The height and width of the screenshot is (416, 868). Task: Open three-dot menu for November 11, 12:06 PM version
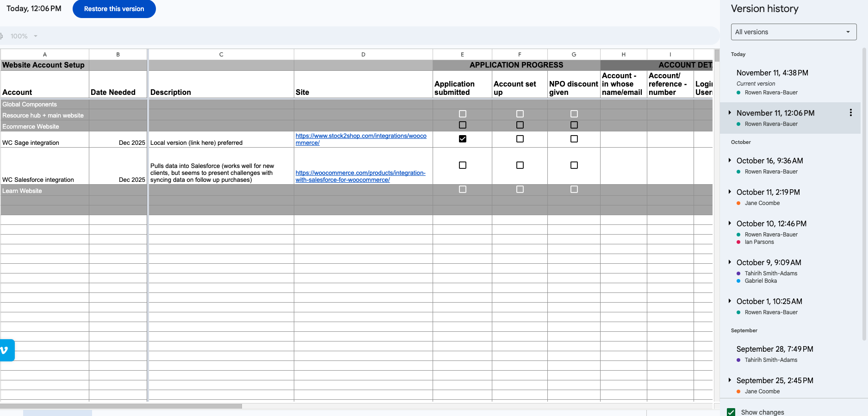pos(850,113)
